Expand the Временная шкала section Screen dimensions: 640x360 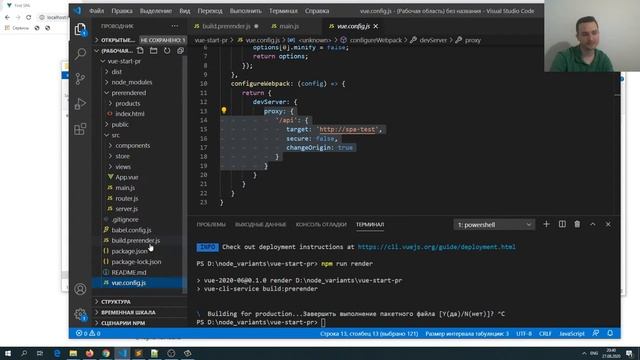point(139,312)
